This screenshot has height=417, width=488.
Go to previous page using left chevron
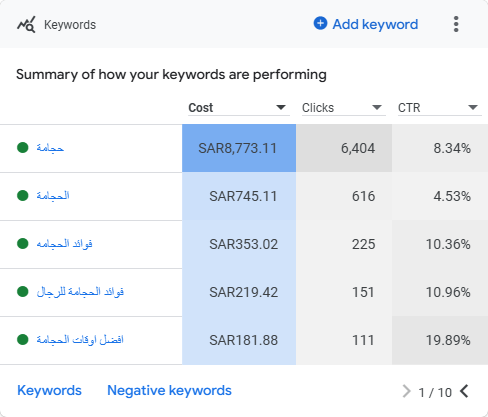(464, 391)
